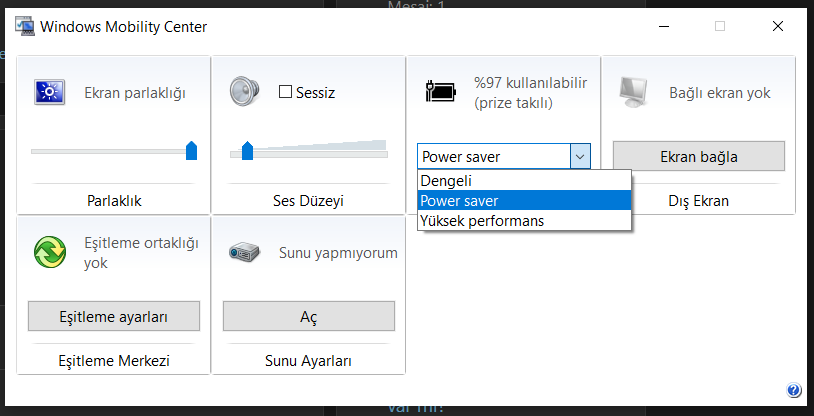Enable the Sessiz mute checkbox
Image resolution: width=814 pixels, height=416 pixels.
point(285,92)
